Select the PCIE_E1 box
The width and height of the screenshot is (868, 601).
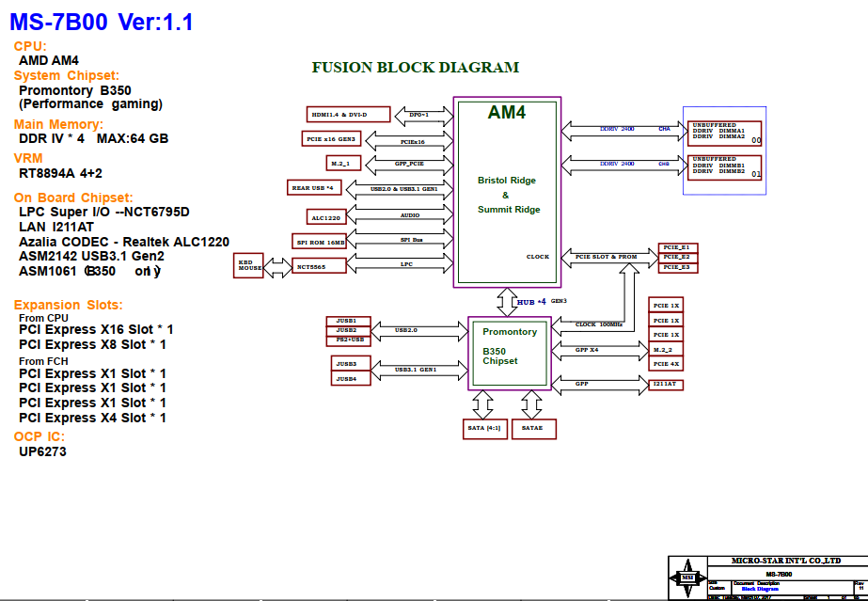coord(676,247)
